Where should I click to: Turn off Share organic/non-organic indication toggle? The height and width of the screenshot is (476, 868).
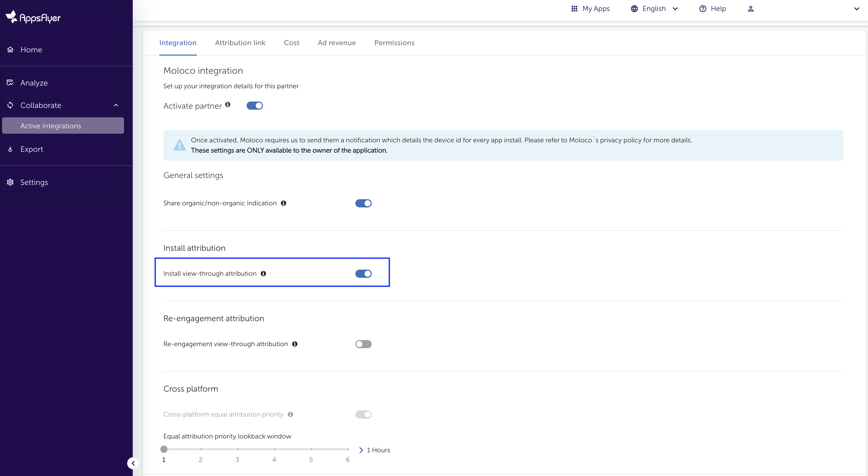[363, 203]
